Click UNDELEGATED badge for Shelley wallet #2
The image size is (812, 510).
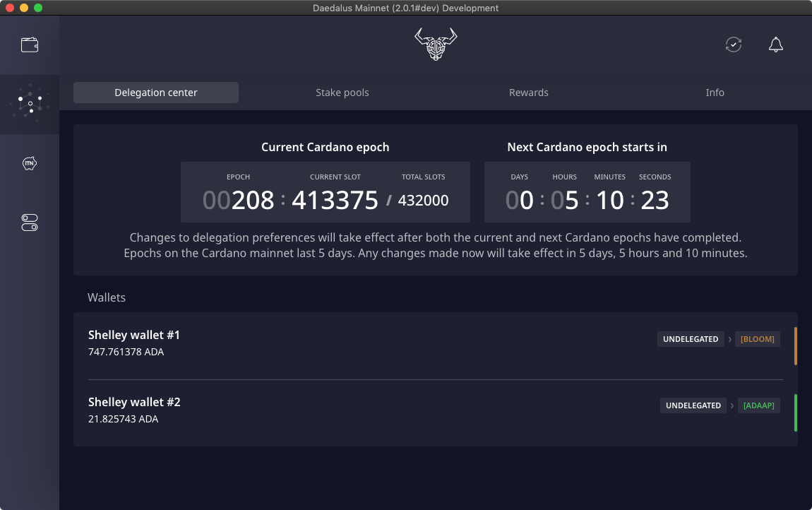(x=693, y=405)
